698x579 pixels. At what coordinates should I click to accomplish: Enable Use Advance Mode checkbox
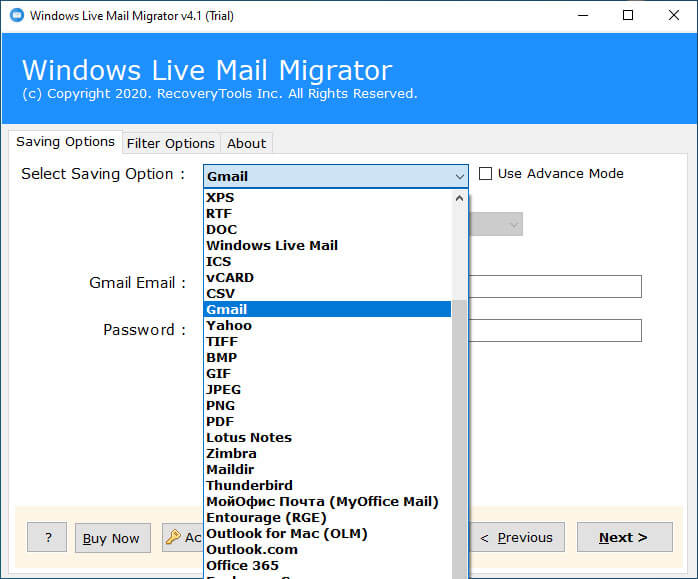point(485,174)
